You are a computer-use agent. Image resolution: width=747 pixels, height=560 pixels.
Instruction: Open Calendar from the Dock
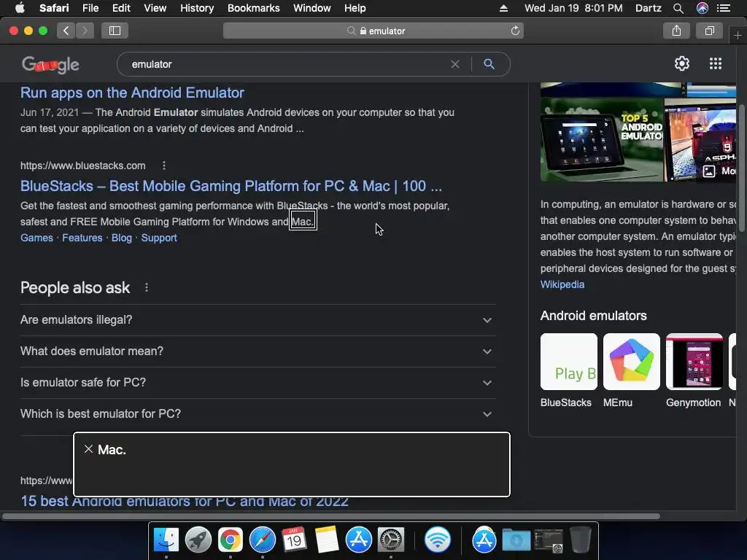click(x=294, y=540)
